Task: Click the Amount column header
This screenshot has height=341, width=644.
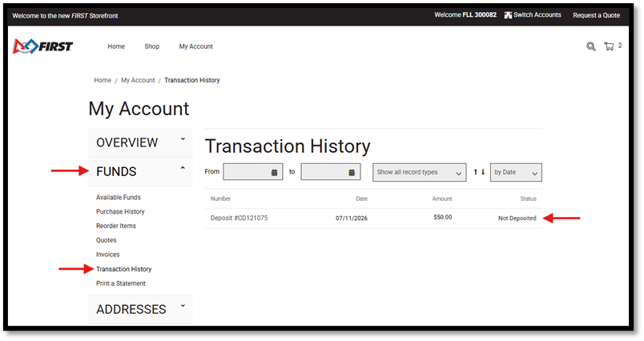Action: [x=442, y=199]
